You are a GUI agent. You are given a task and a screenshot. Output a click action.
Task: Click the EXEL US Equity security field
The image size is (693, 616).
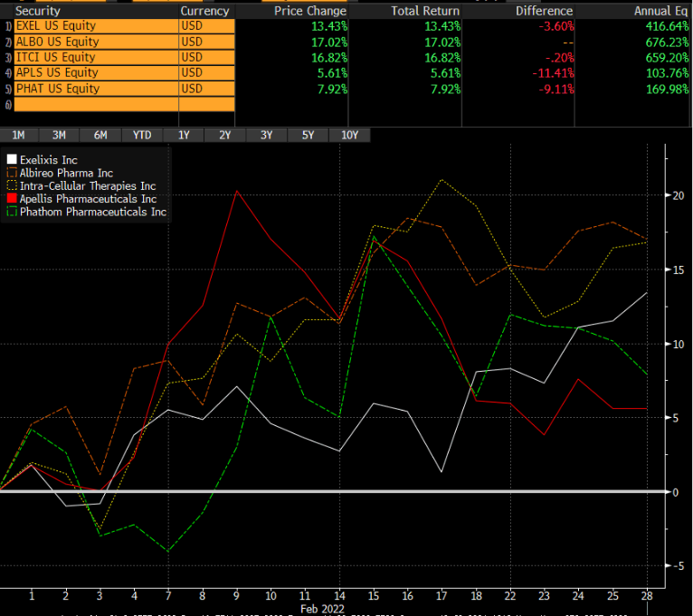[96, 26]
